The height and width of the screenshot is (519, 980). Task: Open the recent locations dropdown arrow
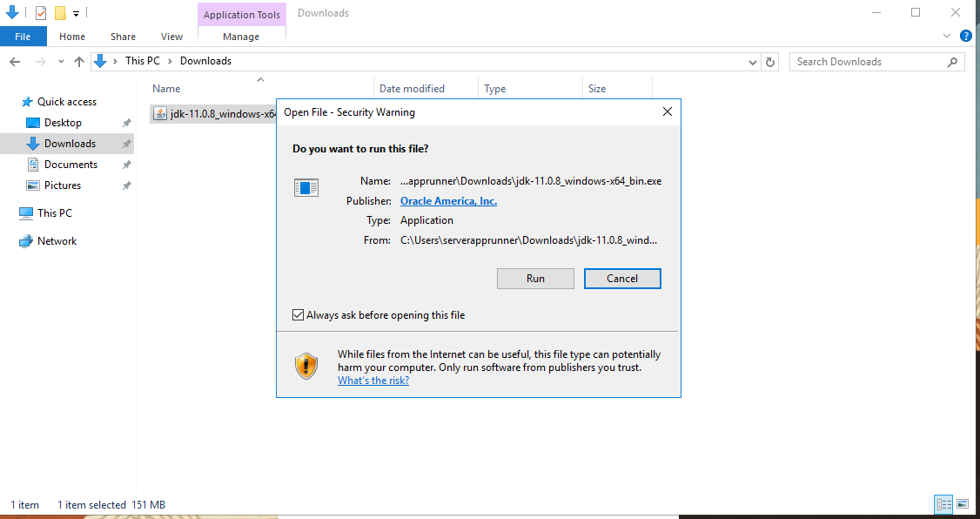pyautogui.click(x=61, y=61)
